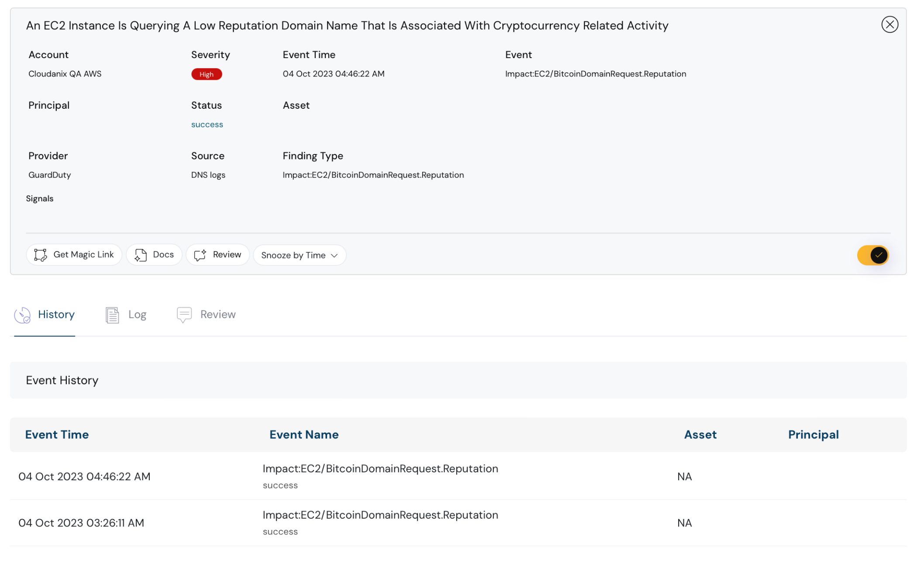Screen dimensions: 924x564
Task: Collapse the Snooze by Time options
Action: (334, 255)
